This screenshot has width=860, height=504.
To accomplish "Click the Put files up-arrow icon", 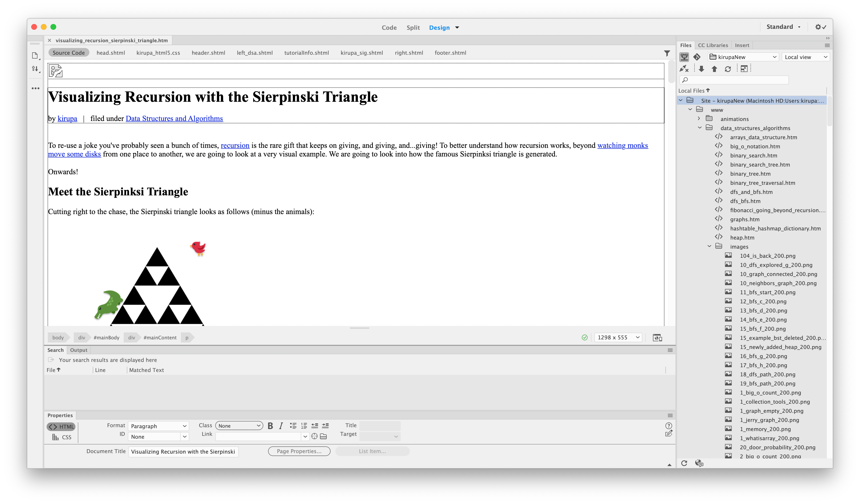I will (714, 69).
